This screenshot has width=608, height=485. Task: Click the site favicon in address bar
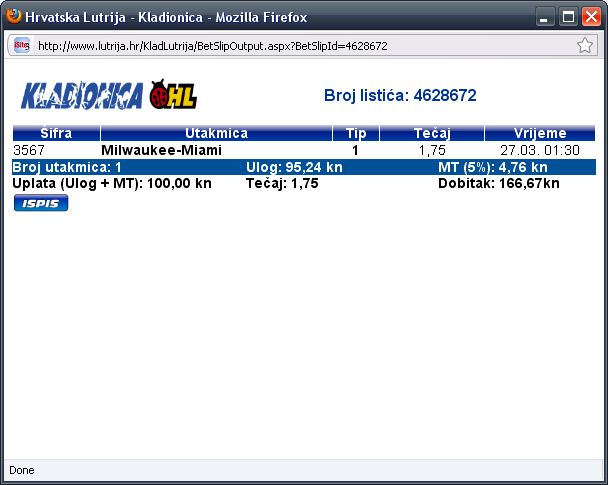pos(21,46)
